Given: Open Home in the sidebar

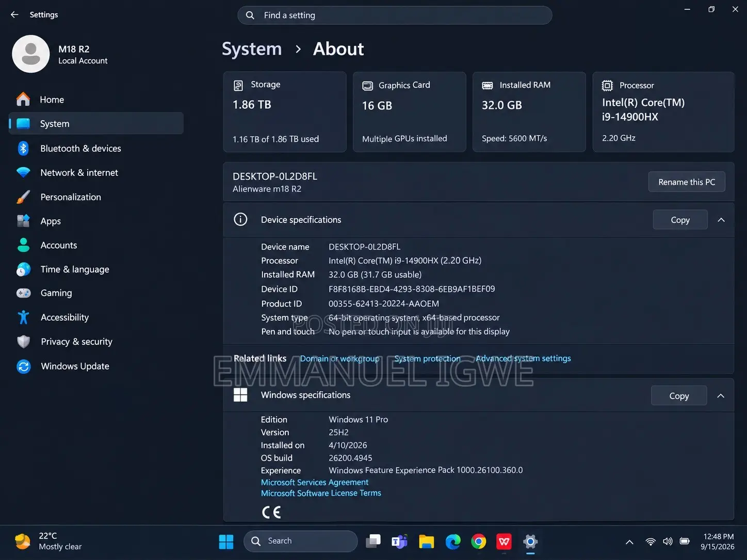Looking at the screenshot, I should (x=96, y=100).
